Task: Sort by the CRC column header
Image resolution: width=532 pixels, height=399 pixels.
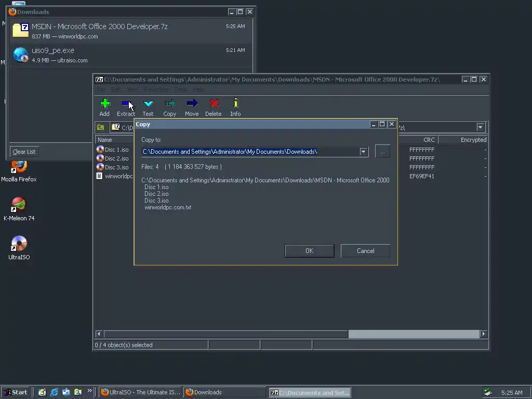Action: (x=418, y=140)
